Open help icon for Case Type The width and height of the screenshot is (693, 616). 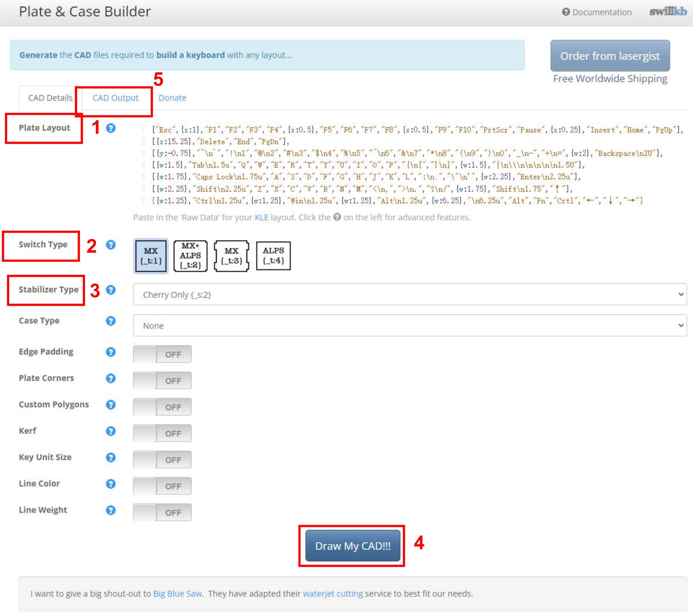click(x=110, y=321)
